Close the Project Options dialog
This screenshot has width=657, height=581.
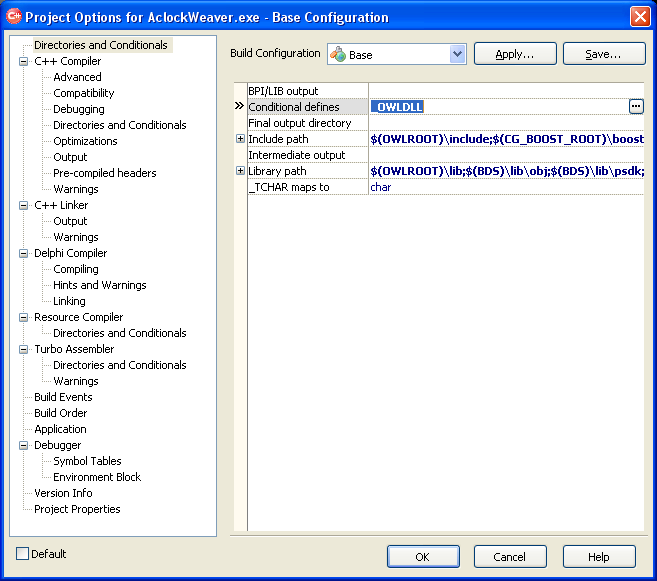click(x=640, y=17)
